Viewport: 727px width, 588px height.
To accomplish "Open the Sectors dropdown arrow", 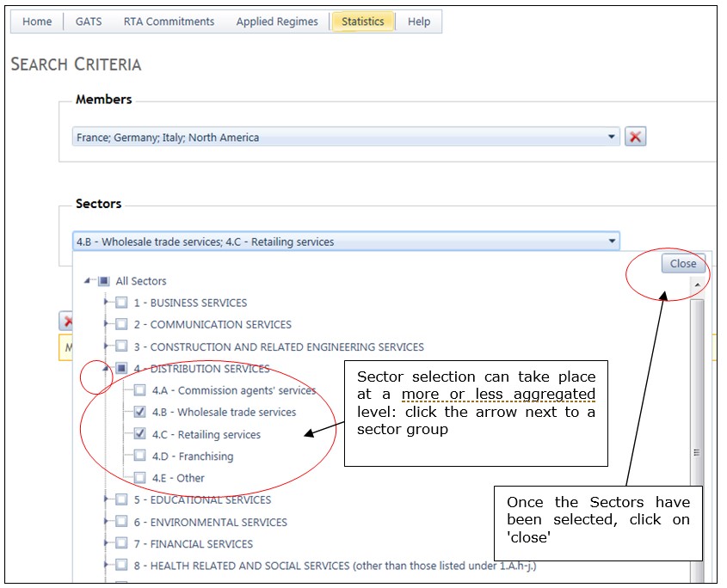I will (x=612, y=241).
